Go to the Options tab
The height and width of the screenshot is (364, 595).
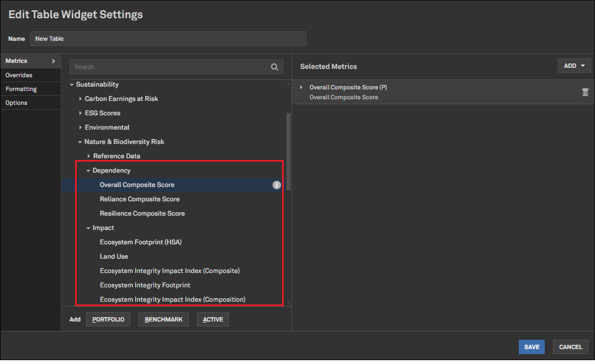16,103
